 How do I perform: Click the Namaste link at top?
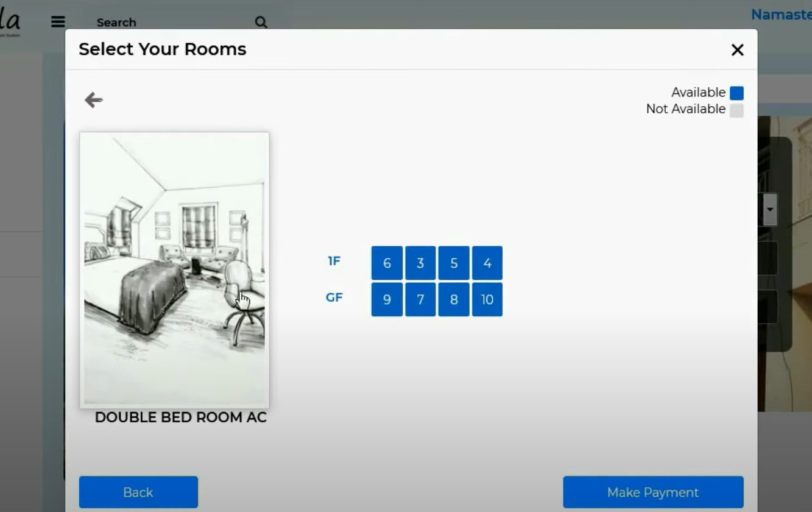click(x=782, y=14)
